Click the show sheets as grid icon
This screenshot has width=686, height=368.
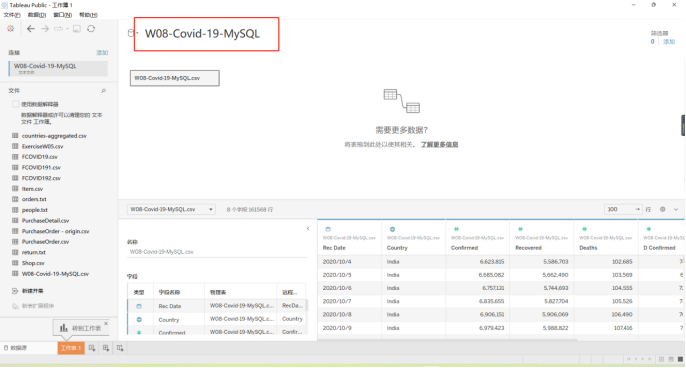tap(662, 359)
